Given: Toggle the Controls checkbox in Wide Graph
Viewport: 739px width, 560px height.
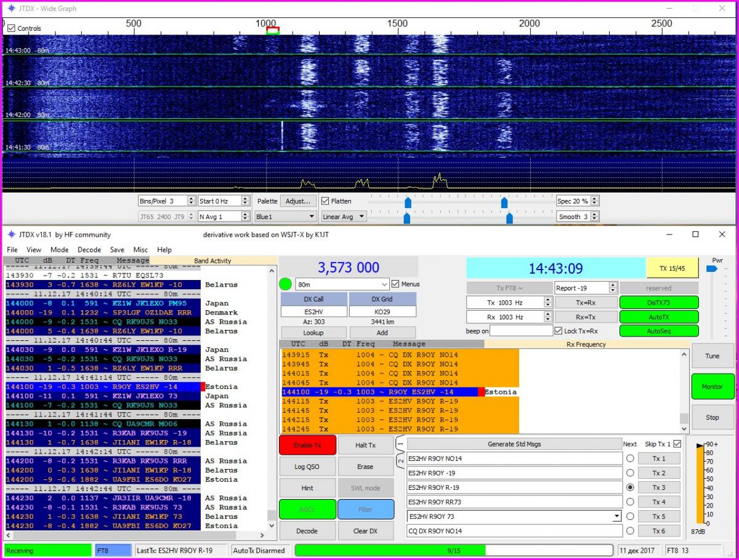Looking at the screenshot, I should pos(11,28).
